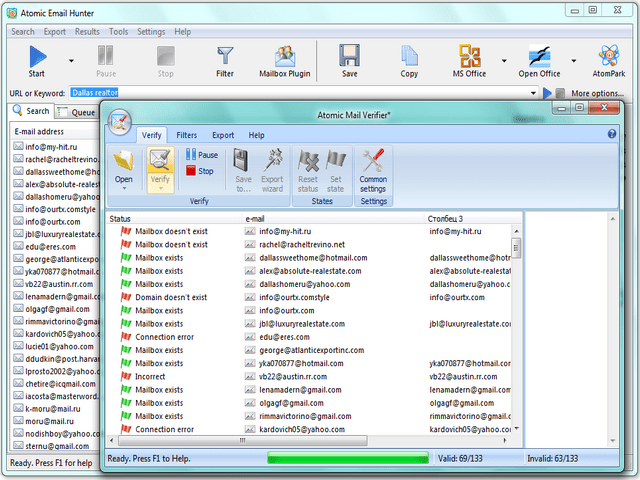The width and height of the screenshot is (640, 480).
Task: Open the Filter funnel tool
Action: click(x=225, y=58)
